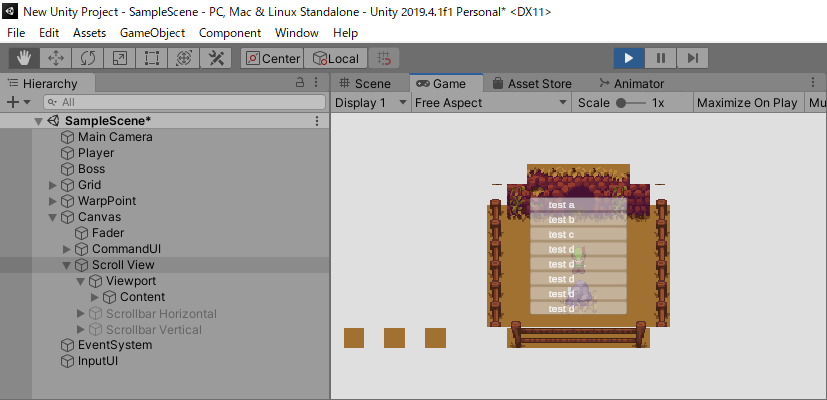
Task: Click the Canvas cube icon
Action: point(67,217)
